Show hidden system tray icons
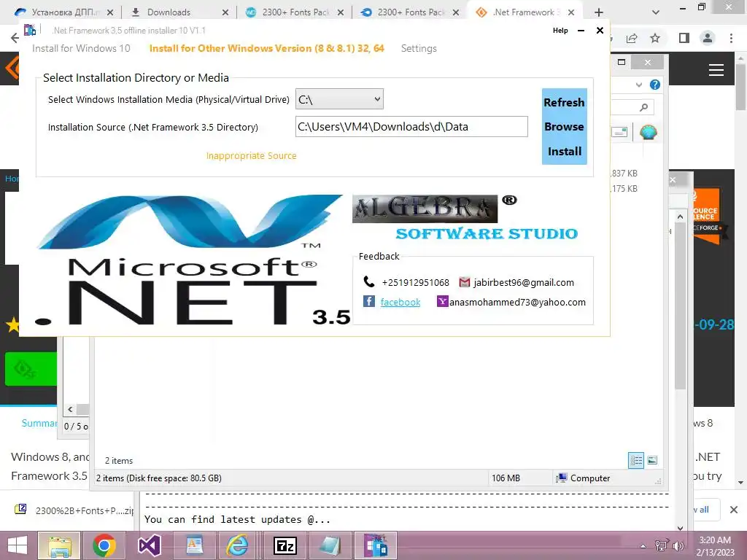 point(643,546)
